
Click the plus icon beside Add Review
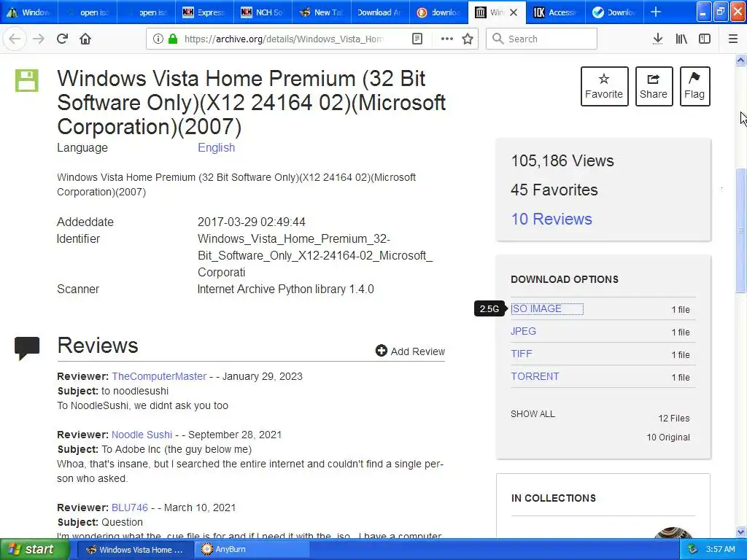381,351
